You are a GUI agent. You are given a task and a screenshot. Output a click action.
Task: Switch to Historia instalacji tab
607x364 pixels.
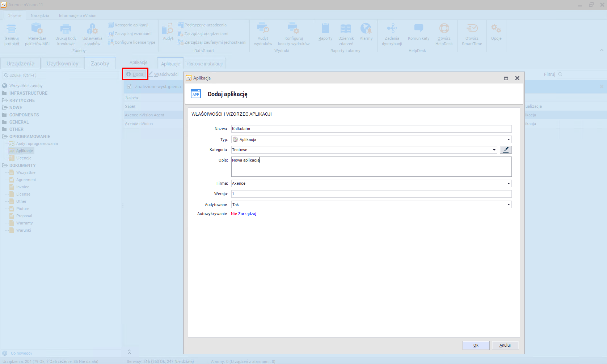point(205,64)
